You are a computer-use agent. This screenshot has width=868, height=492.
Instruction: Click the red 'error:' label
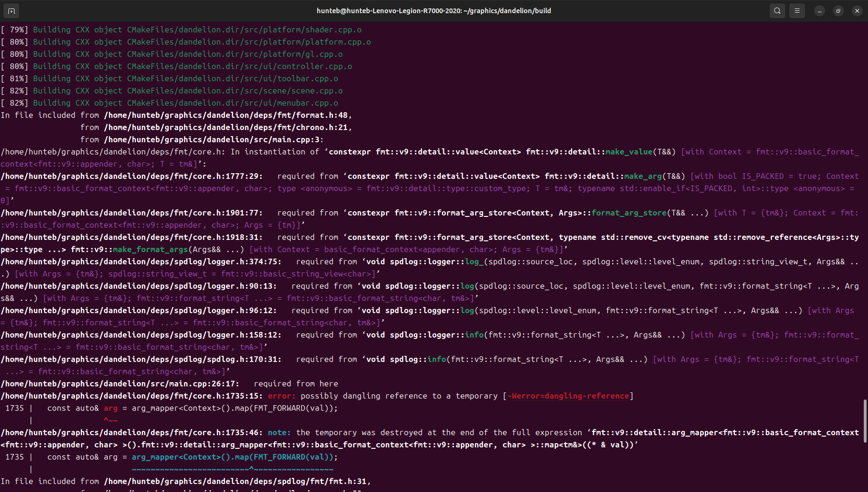282,396
